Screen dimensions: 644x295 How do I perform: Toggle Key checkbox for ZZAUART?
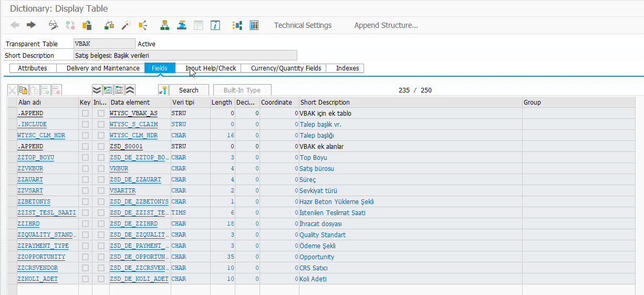(85, 179)
